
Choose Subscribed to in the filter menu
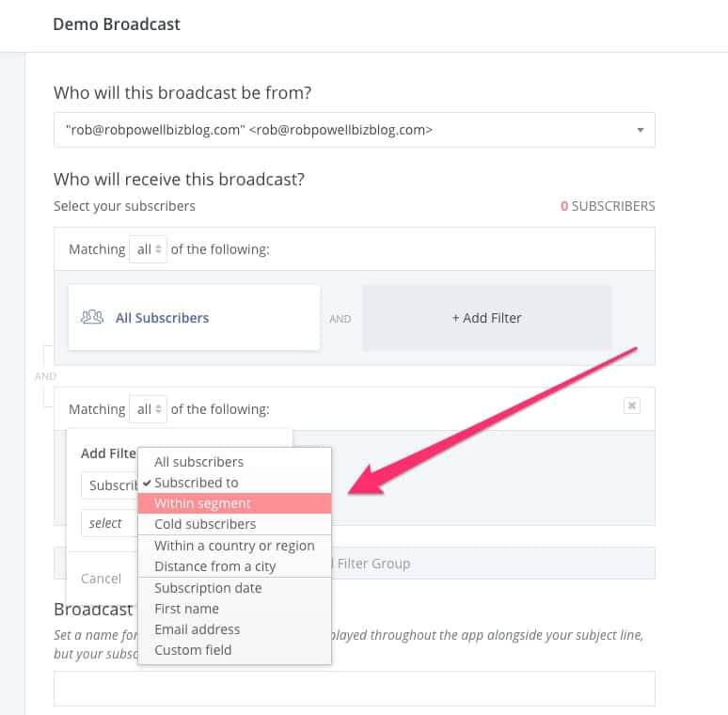(196, 483)
